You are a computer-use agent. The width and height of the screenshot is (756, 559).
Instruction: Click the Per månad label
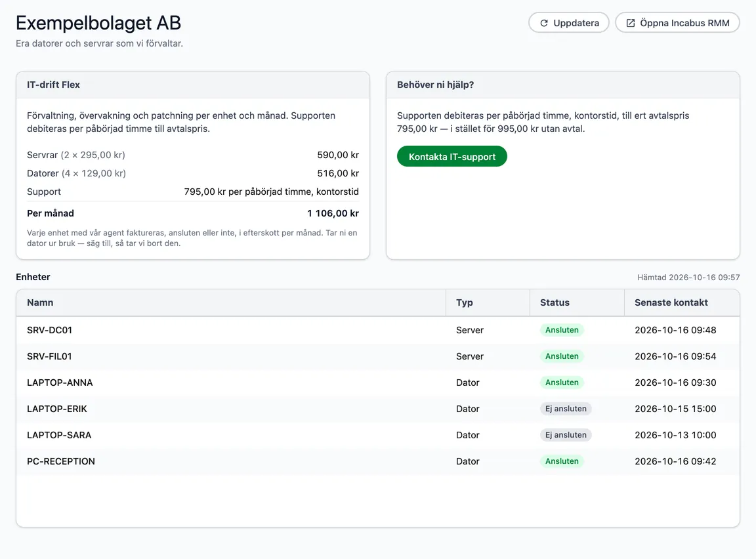tap(51, 213)
